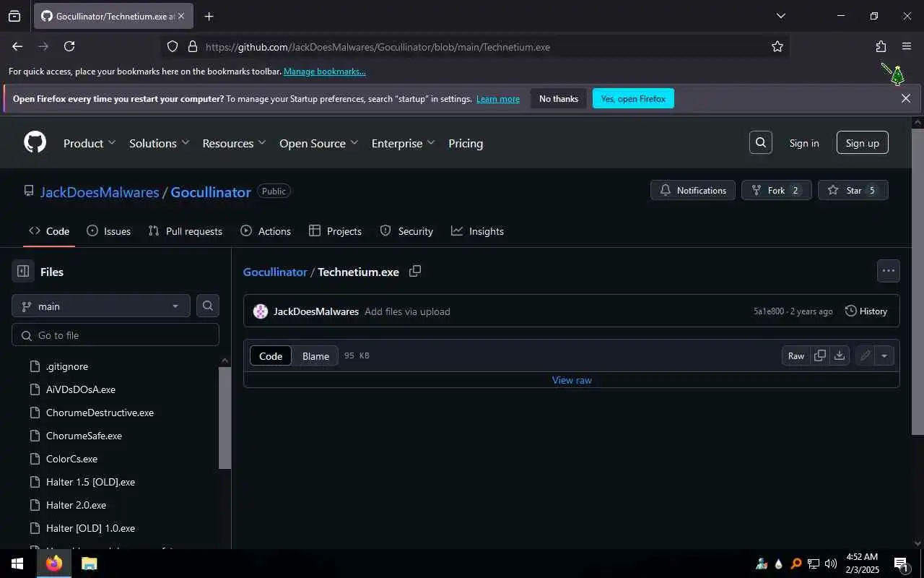Screen dimensions: 924x578
Task: Click the file tree scrollbar thumb
Action: click(225, 418)
